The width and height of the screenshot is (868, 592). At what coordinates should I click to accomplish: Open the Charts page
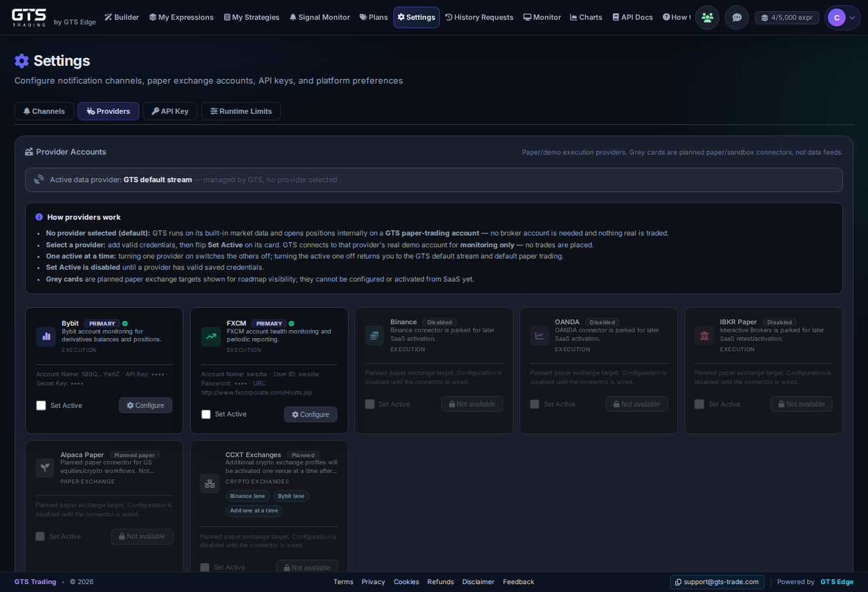(x=586, y=17)
